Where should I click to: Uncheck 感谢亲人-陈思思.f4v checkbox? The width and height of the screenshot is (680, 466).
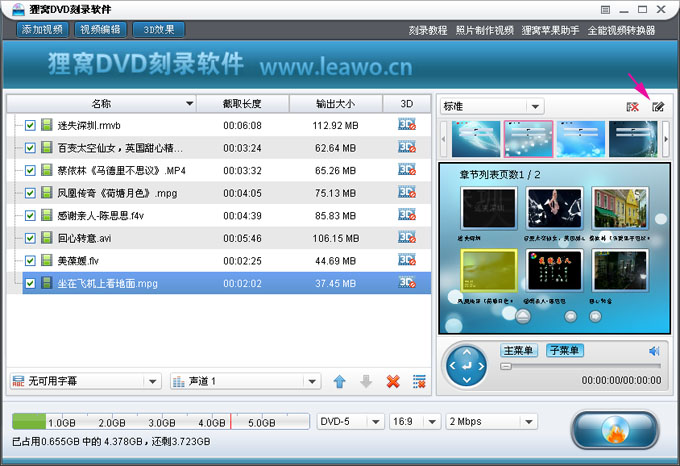point(30,215)
